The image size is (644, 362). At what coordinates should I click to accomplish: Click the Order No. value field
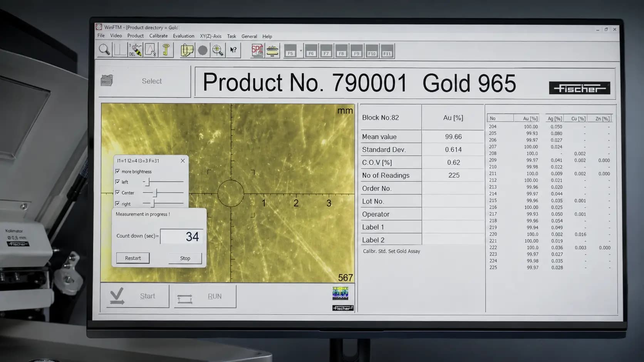(453, 189)
